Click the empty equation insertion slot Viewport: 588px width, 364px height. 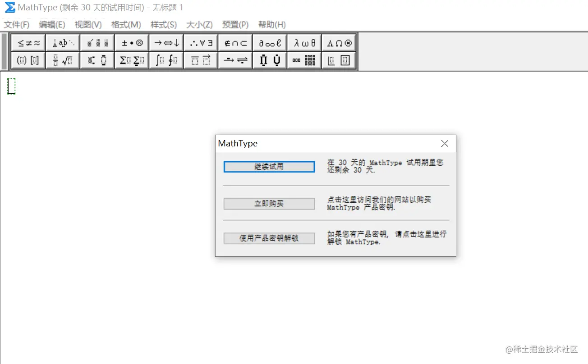click(11, 87)
